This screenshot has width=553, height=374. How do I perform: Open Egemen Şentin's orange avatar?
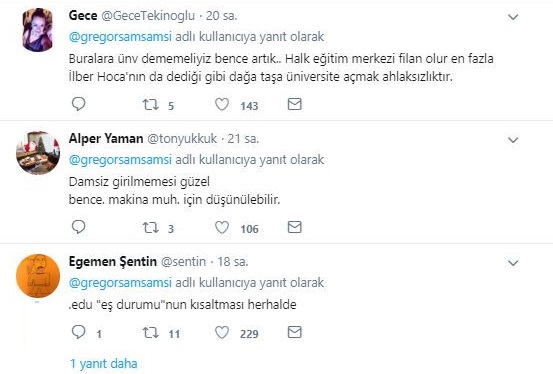coord(38,276)
